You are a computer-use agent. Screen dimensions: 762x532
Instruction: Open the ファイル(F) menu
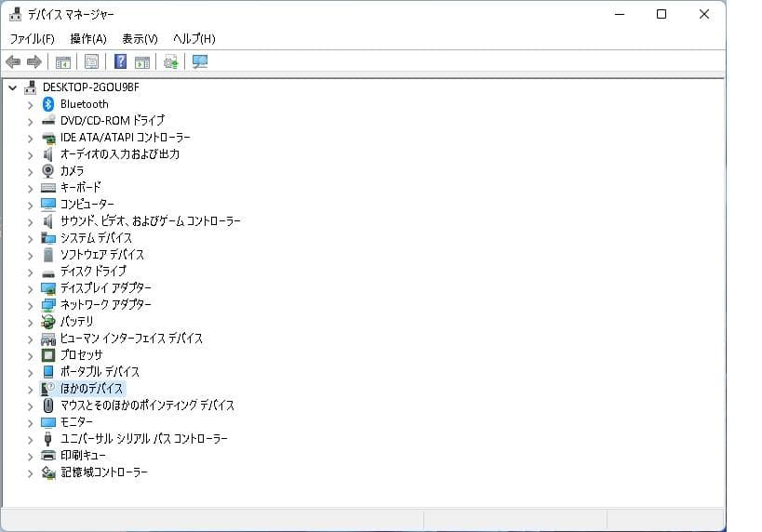[32, 38]
